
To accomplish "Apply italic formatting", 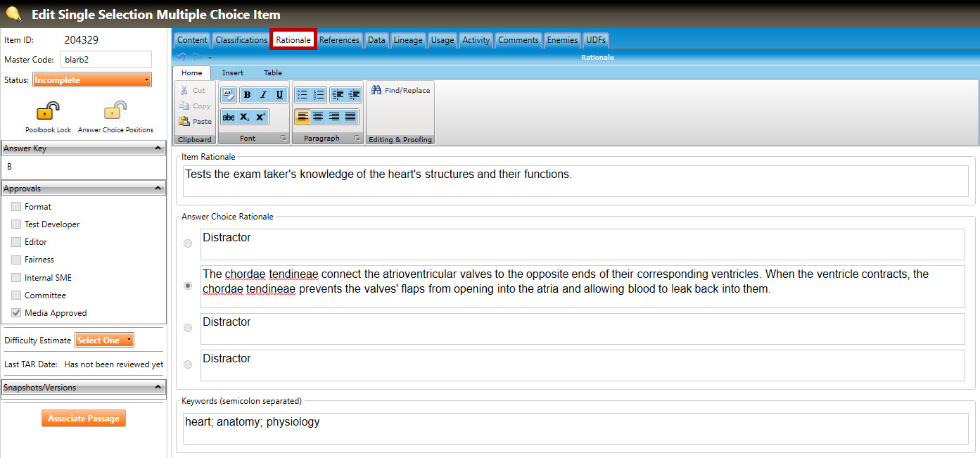I will (x=263, y=95).
